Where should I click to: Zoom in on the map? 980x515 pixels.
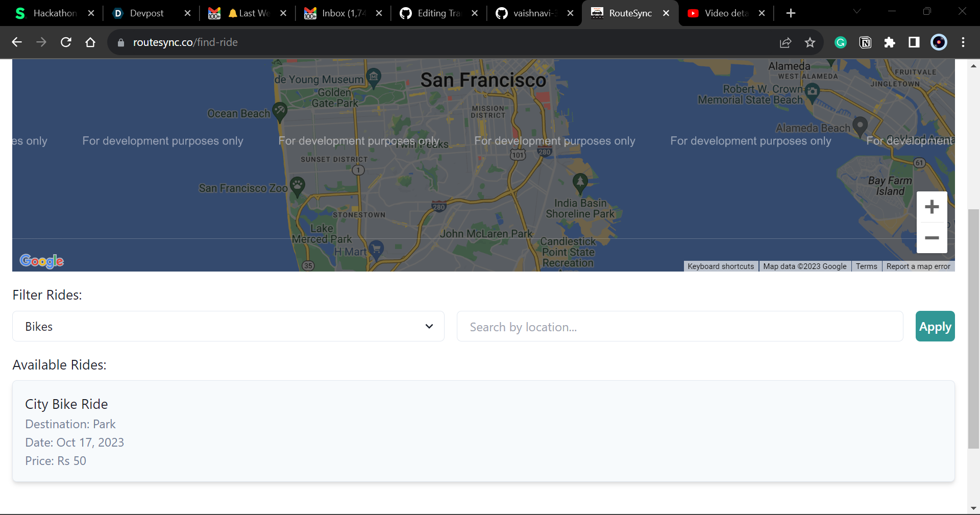(932, 207)
